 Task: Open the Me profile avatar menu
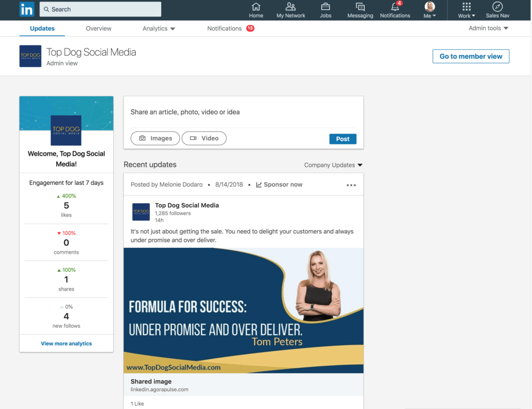[x=430, y=6]
